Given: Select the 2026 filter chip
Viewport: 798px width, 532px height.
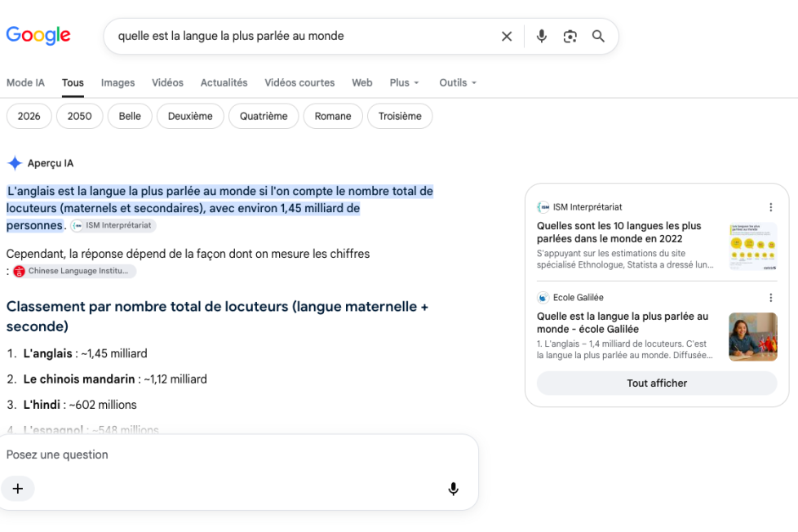Looking at the screenshot, I should pyautogui.click(x=29, y=116).
